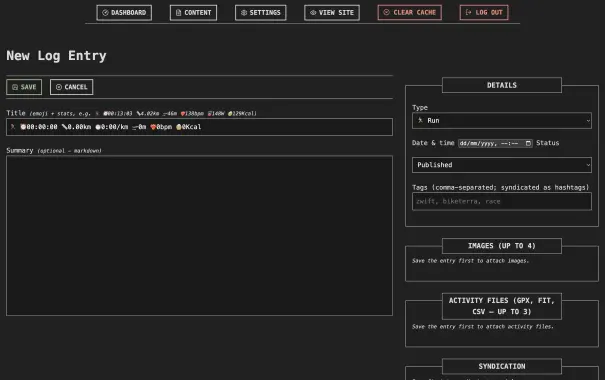The height and width of the screenshot is (380, 605).
Task: Click the document icon on the Content button
Action: coord(178,13)
